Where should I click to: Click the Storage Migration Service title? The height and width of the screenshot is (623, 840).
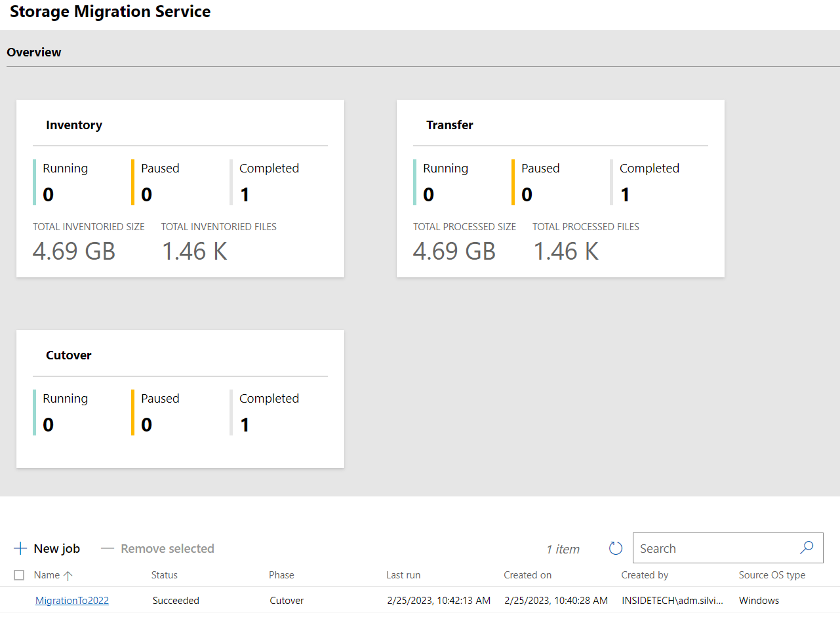pyautogui.click(x=110, y=11)
